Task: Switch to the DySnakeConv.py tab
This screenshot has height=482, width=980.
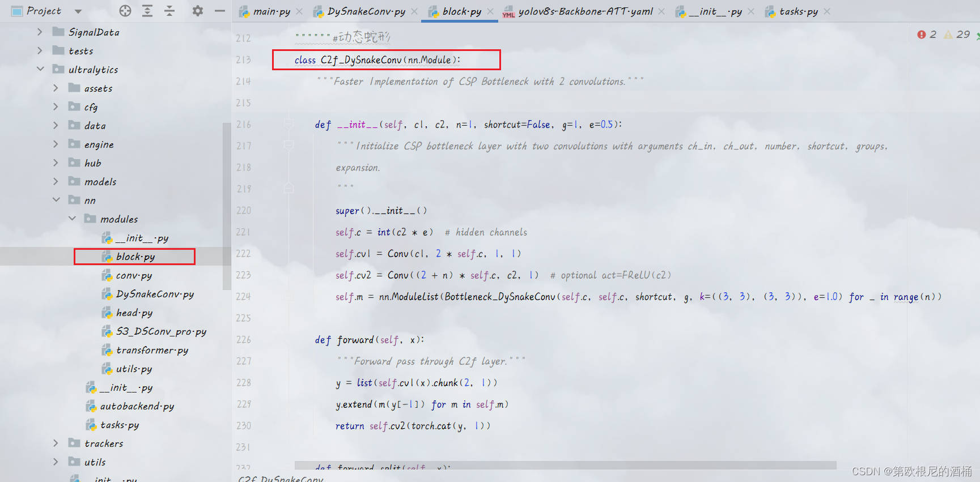Action: pyautogui.click(x=366, y=11)
